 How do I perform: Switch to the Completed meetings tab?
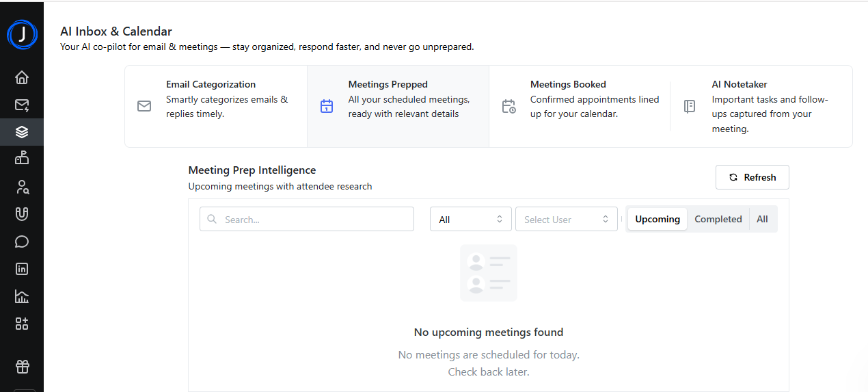tap(718, 219)
